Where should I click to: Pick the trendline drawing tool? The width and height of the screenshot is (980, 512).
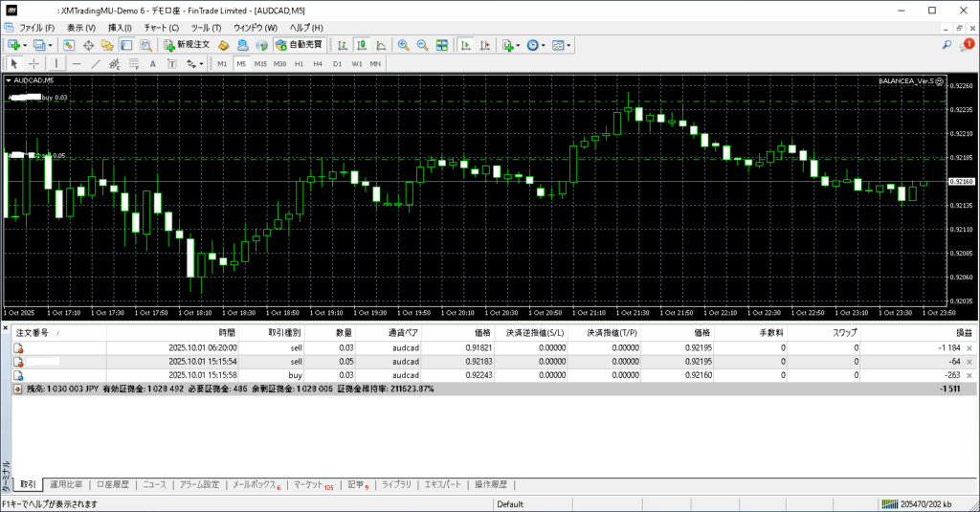[96, 63]
